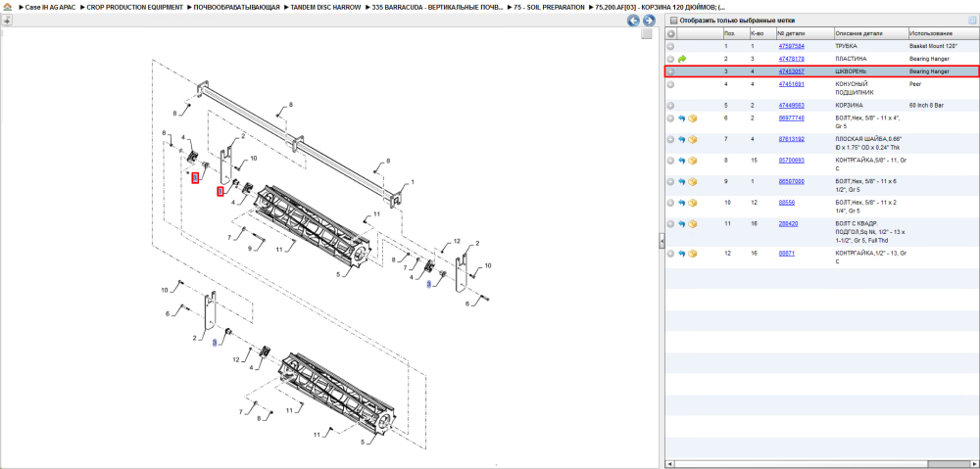Click 'Поз.' column header
The image size is (980, 469).
pyautogui.click(x=735, y=33)
